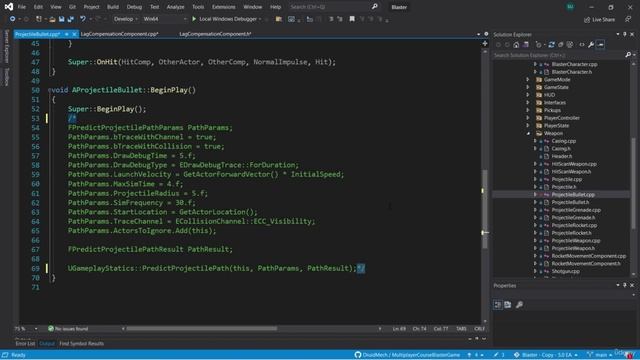Screen dimensions: 640x360
Task: Click the horizontal scrollbar of code editor
Action: tap(202, 329)
